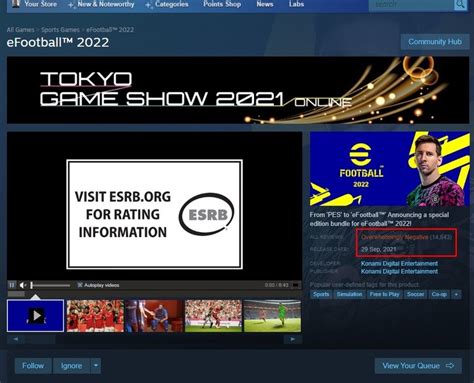
Task: Open the Labs tab
Action: [296, 4]
